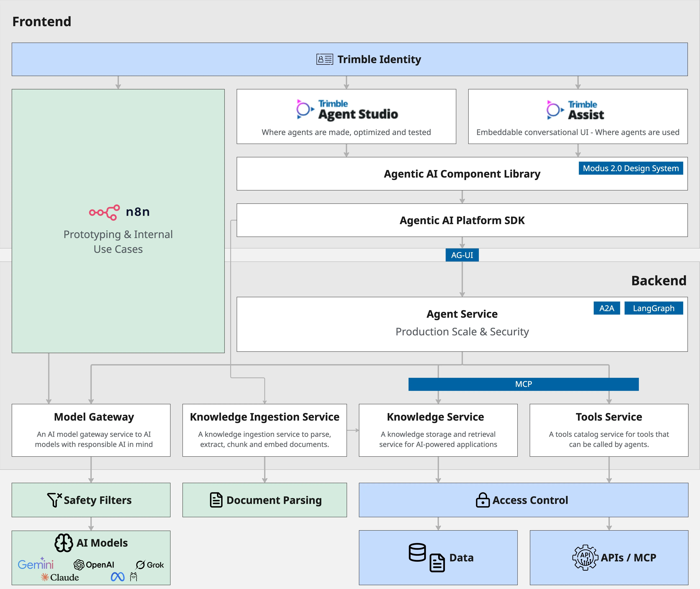Click 'Embeddable conversational UI' description text
700x589 pixels.
pos(578,132)
